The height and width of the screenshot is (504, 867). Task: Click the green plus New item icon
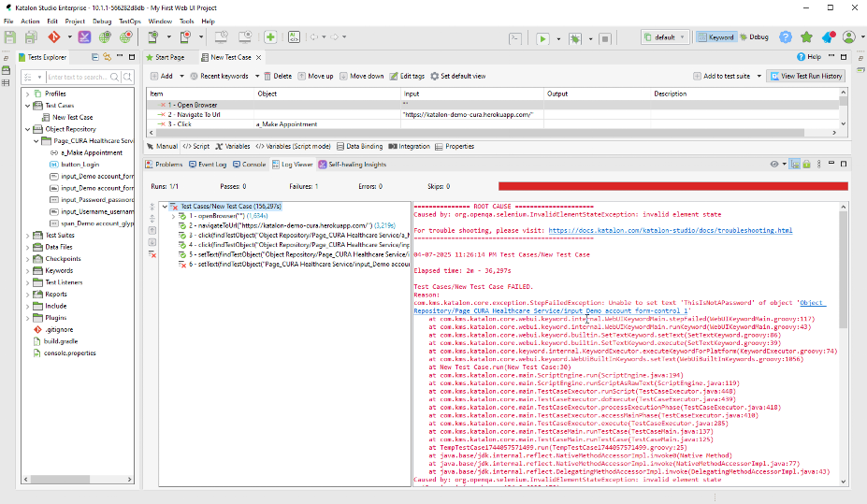coord(270,37)
